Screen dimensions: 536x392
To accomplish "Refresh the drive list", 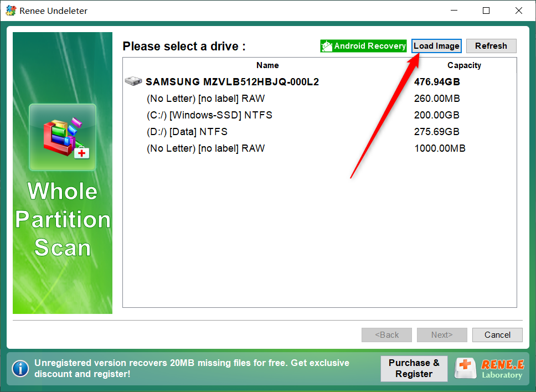I will point(491,46).
